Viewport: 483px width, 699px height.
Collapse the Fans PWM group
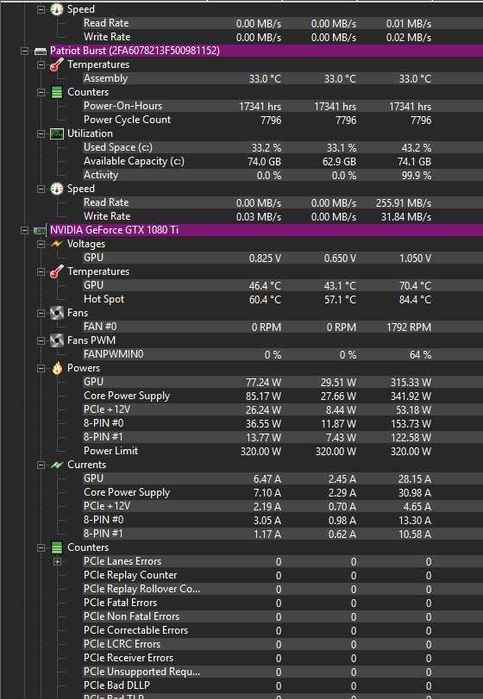click(41, 341)
